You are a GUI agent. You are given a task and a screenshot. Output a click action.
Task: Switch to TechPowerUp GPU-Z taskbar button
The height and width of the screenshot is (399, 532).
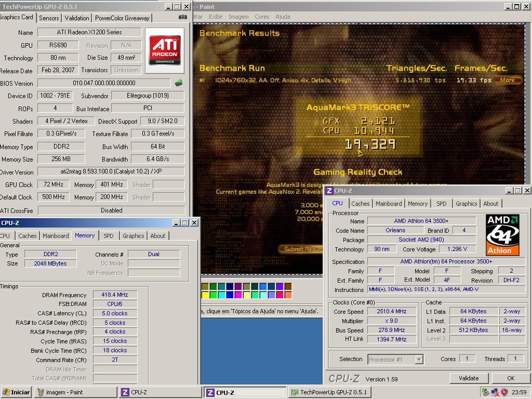[329, 392]
